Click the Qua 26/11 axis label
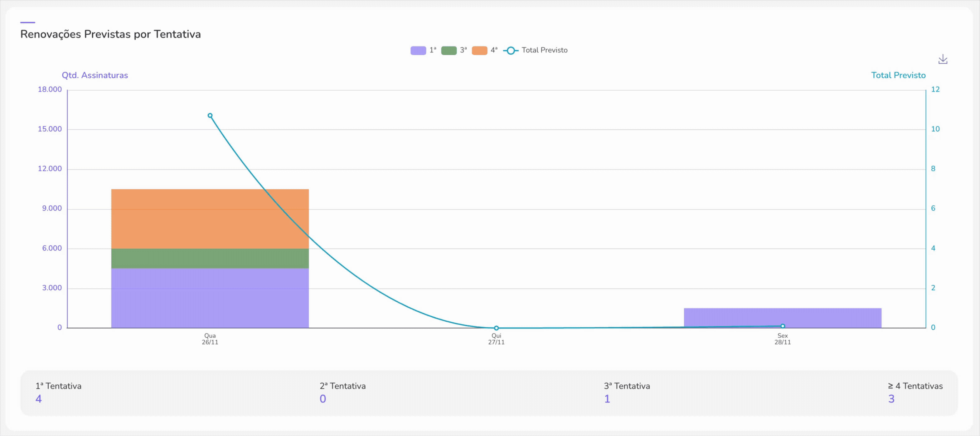Viewport: 980px width, 436px height. [x=210, y=339]
